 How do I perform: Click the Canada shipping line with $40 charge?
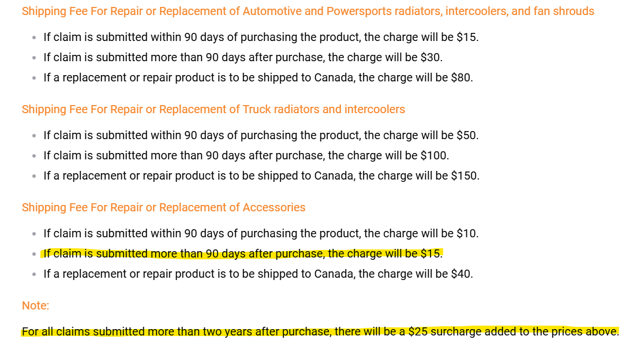click(258, 274)
